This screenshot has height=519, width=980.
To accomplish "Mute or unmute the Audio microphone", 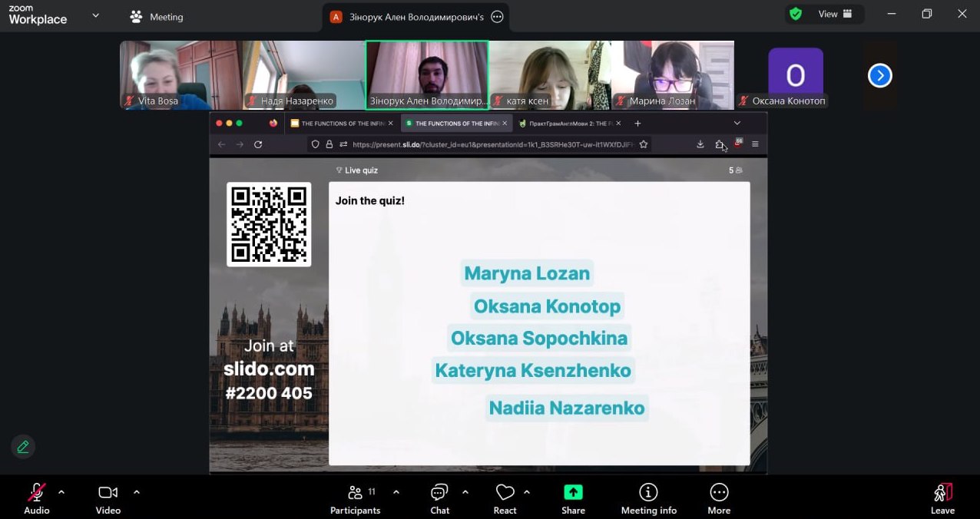I will pos(36,498).
